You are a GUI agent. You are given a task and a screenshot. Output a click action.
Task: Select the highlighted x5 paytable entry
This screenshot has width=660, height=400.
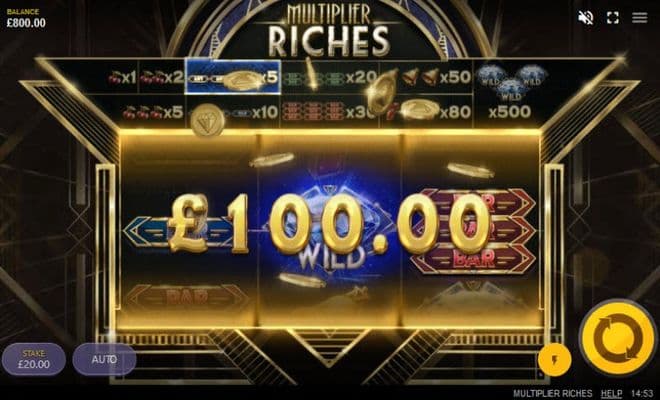click(x=233, y=77)
